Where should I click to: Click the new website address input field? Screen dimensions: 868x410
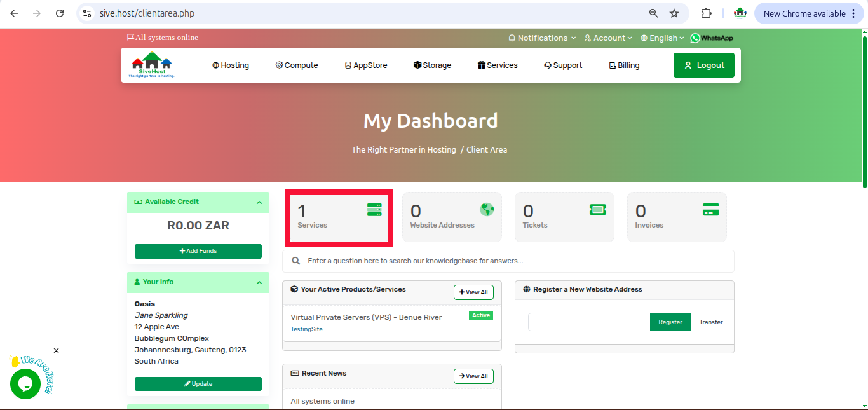589,322
